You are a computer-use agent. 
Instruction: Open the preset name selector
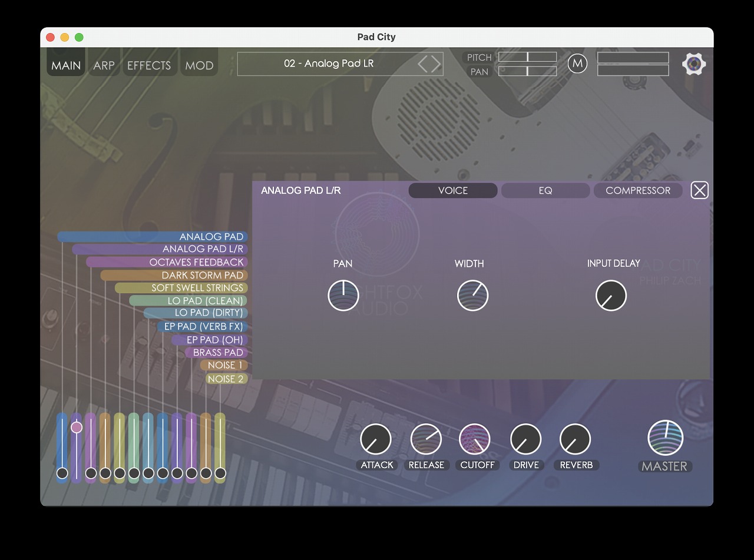coord(328,64)
